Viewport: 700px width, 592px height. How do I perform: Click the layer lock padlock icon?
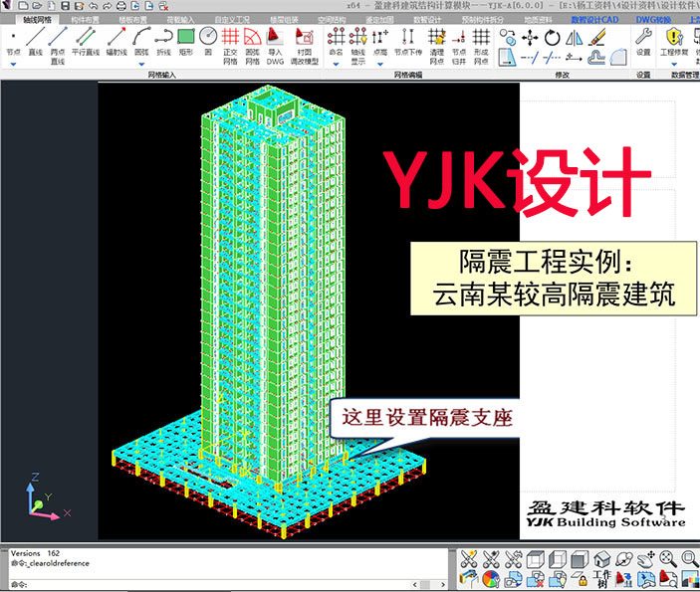tap(580, 579)
